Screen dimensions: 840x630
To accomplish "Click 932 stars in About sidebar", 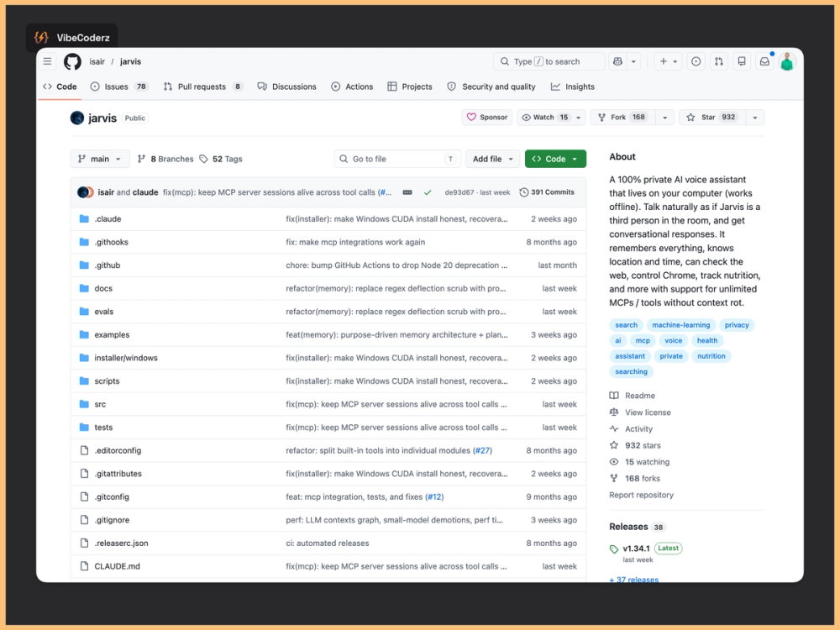I will pos(635,445).
